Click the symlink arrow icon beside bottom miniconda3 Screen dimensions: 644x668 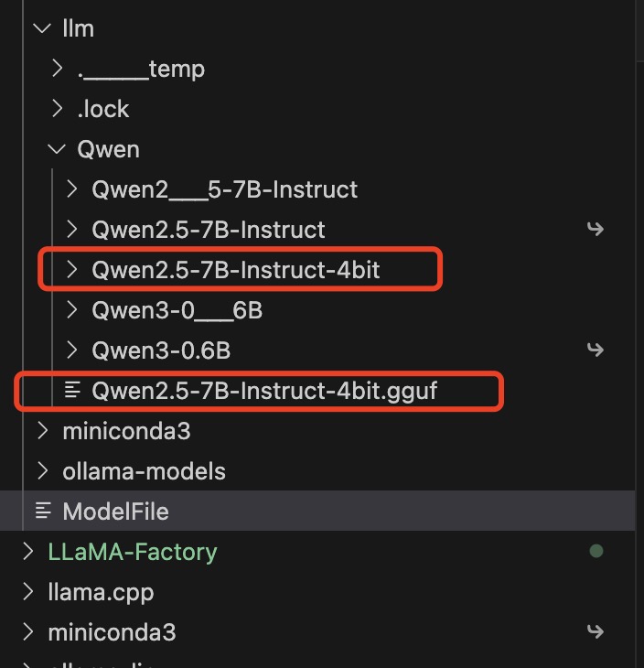[x=596, y=631]
